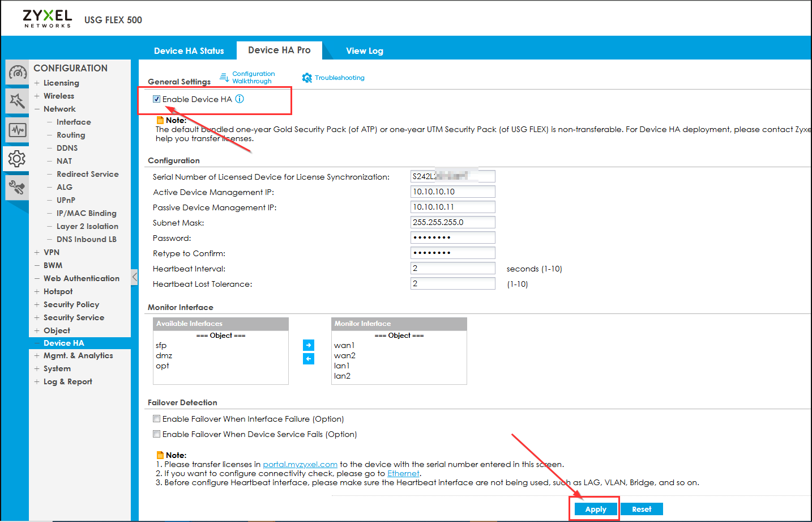Enable Failover When Device Service Fails

pos(157,434)
